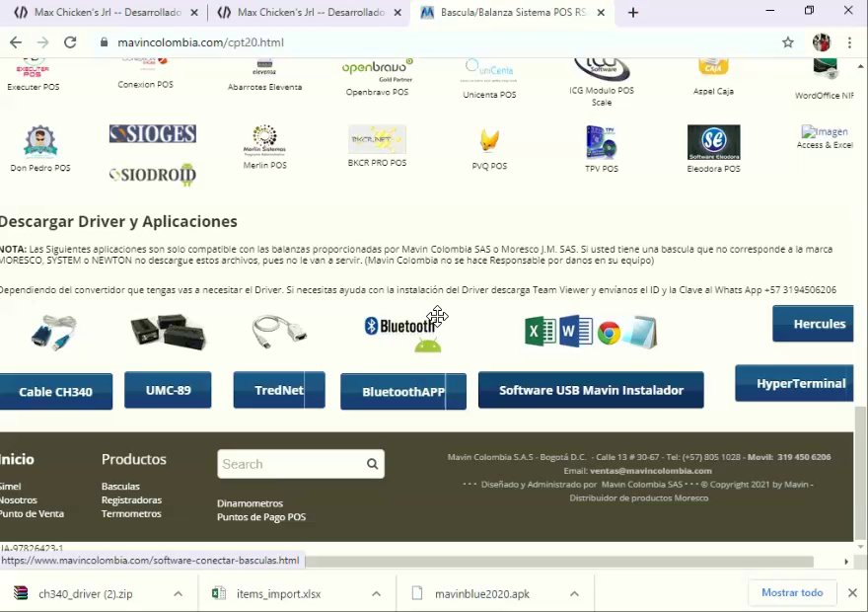Viewport: 868px width, 612px height.
Task: Click the TPV POS software box icon
Action: (x=601, y=142)
